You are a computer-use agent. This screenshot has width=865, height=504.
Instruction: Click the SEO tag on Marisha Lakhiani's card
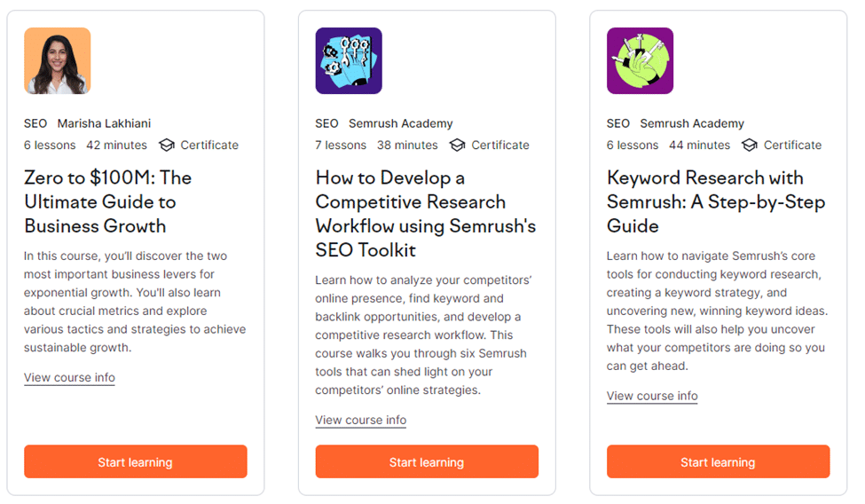(x=35, y=123)
